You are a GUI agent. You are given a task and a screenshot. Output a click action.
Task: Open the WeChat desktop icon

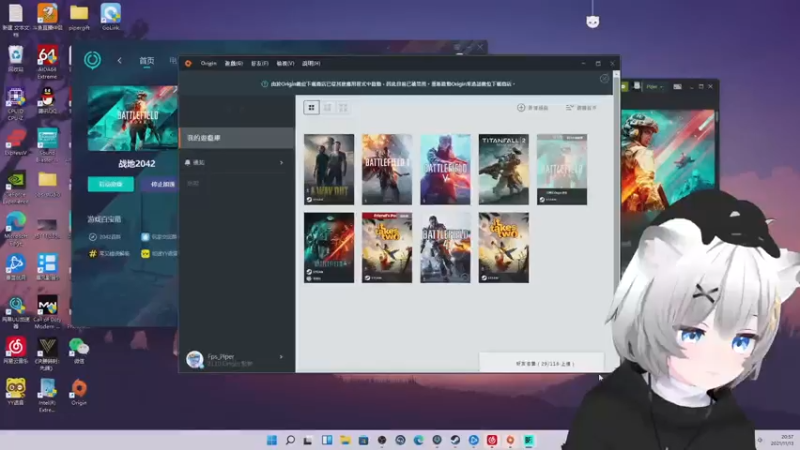pos(79,351)
